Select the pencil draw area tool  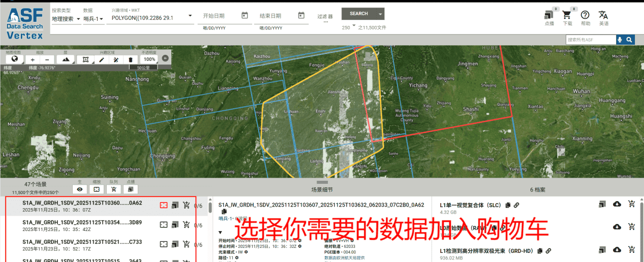[102, 59]
